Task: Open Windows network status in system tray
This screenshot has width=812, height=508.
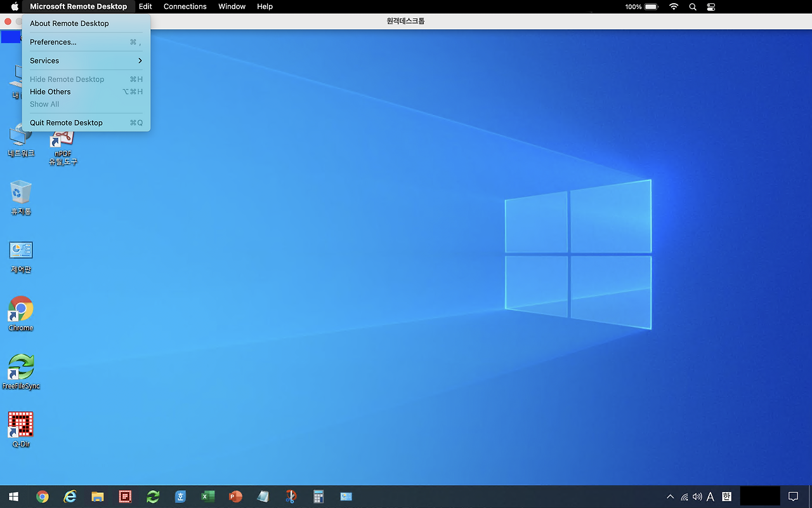Action: (x=684, y=497)
